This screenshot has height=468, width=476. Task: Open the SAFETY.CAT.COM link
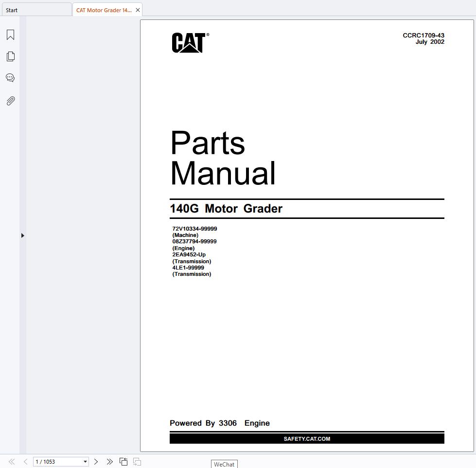pos(307,438)
